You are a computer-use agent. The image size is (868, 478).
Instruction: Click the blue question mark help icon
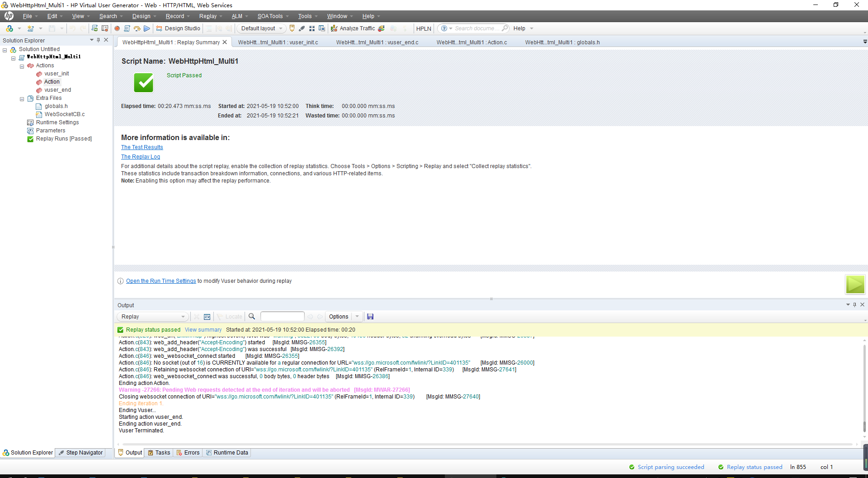[x=444, y=28]
